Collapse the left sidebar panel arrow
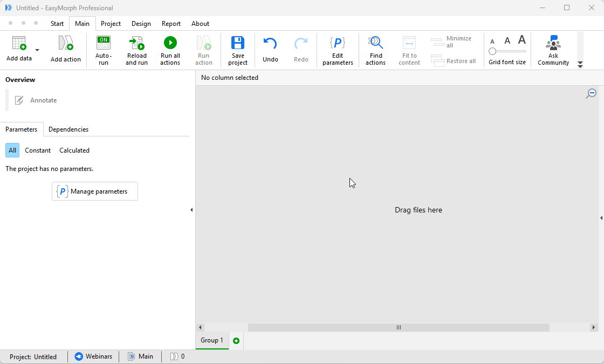Image resolution: width=604 pixels, height=364 pixels. [x=191, y=210]
